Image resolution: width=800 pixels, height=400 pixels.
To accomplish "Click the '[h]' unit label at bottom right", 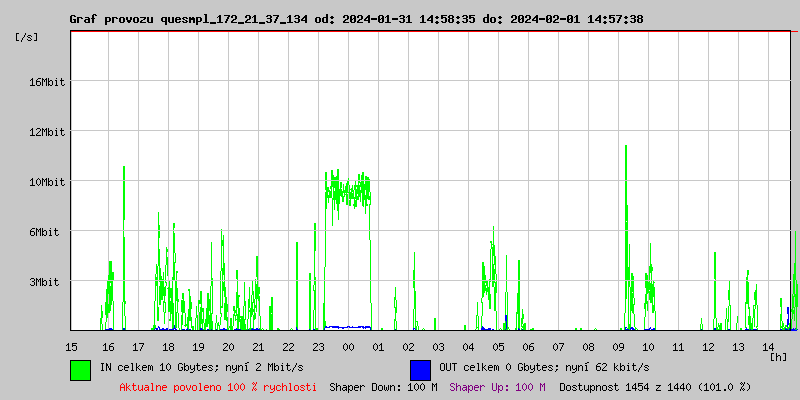I will (x=778, y=356).
